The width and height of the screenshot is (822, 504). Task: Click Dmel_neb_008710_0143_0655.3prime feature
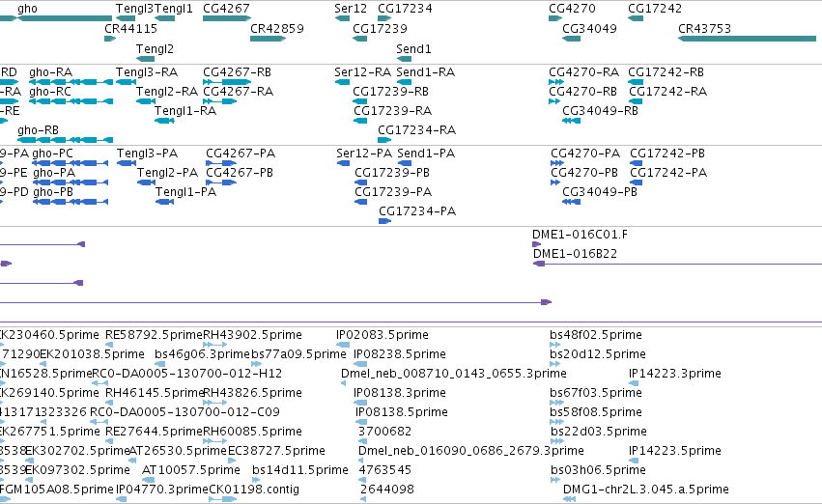tap(454, 374)
